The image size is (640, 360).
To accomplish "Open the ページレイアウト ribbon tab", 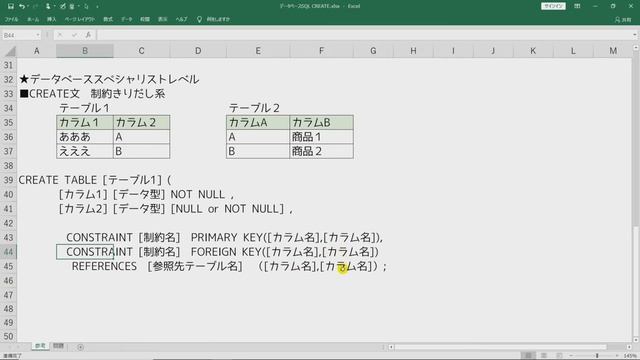I will tap(79, 19).
